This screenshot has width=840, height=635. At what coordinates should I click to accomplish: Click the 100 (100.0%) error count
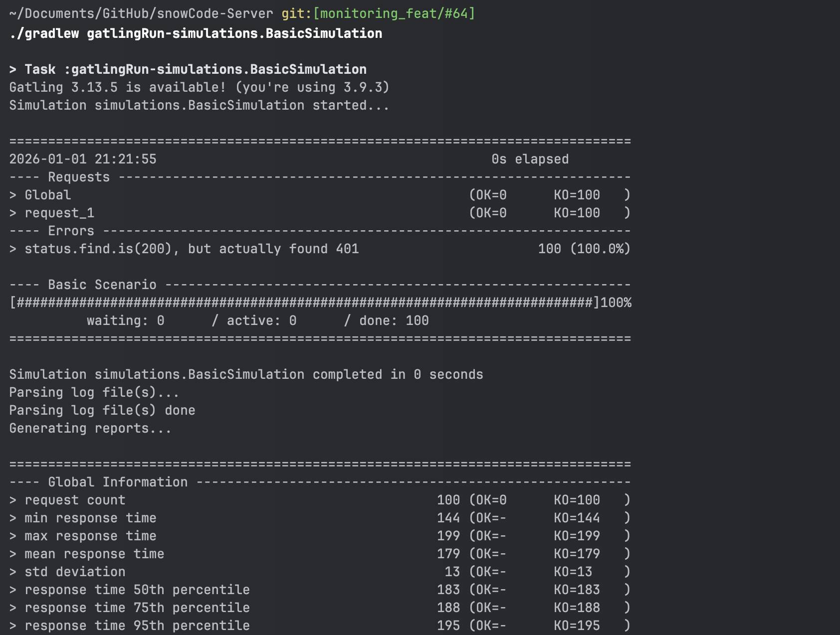(584, 249)
